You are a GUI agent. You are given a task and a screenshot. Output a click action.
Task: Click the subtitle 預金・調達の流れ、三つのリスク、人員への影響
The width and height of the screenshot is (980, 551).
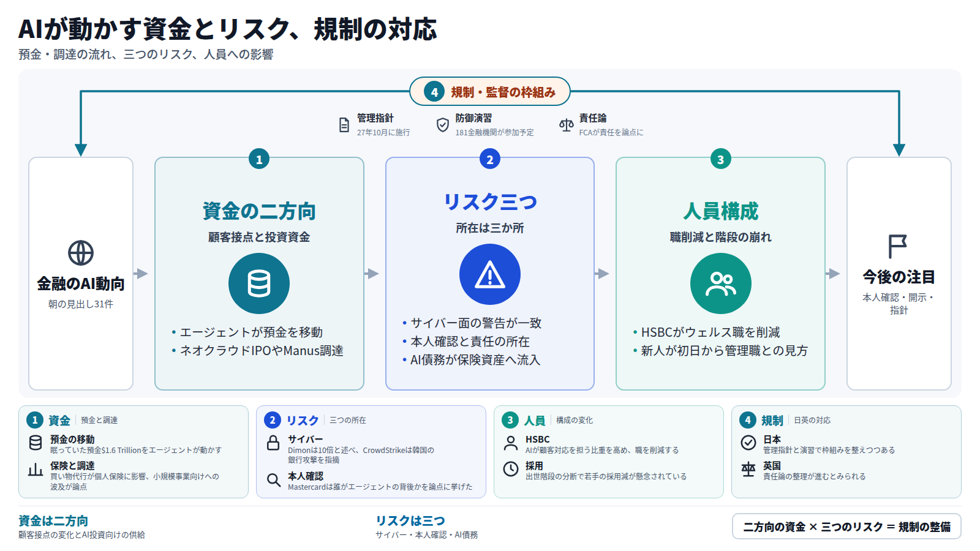pos(146,54)
